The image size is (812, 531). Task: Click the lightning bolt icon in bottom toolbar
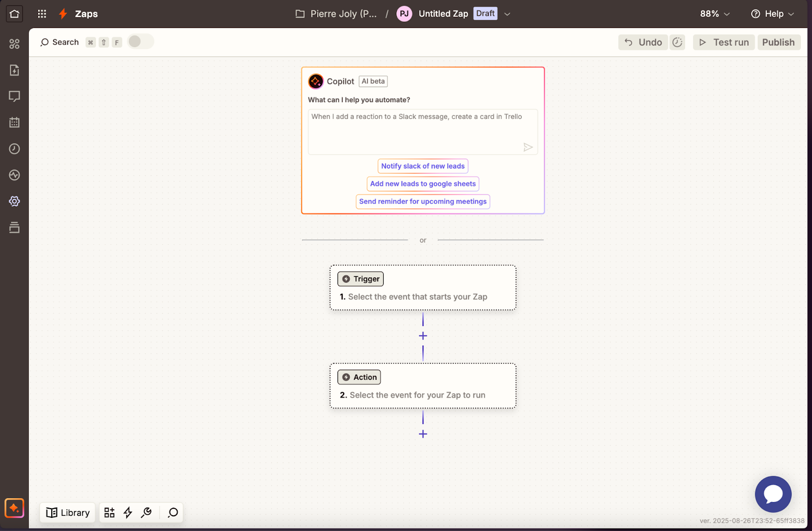click(x=128, y=513)
